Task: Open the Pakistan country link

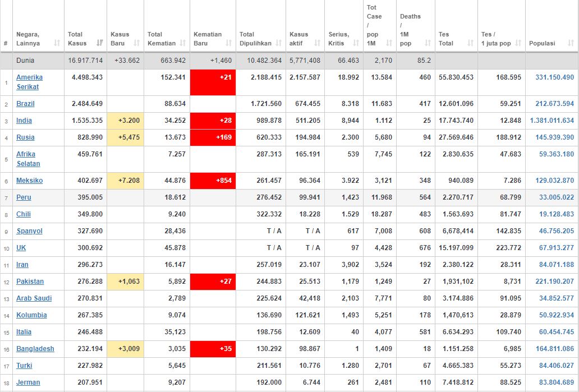Action: (30, 282)
